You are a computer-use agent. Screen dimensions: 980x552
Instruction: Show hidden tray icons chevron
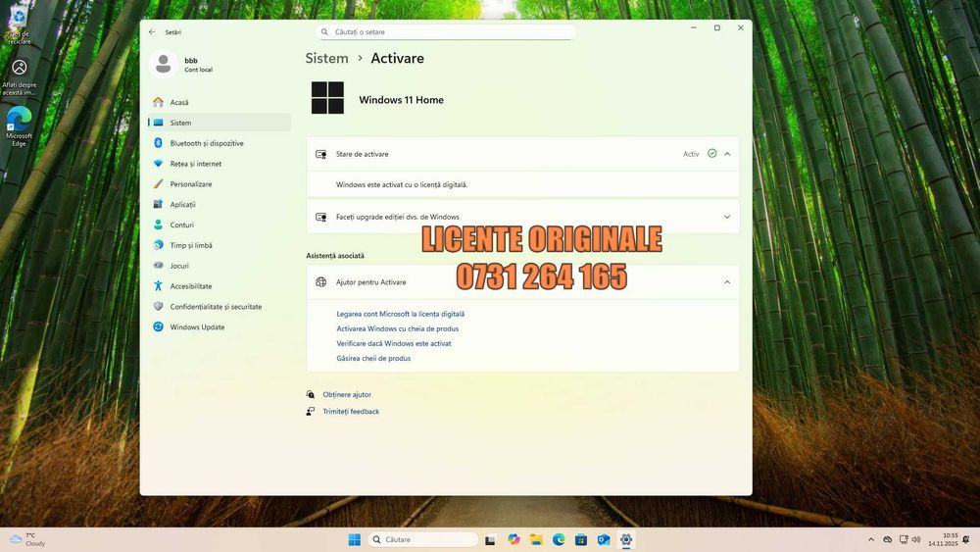tap(871, 539)
